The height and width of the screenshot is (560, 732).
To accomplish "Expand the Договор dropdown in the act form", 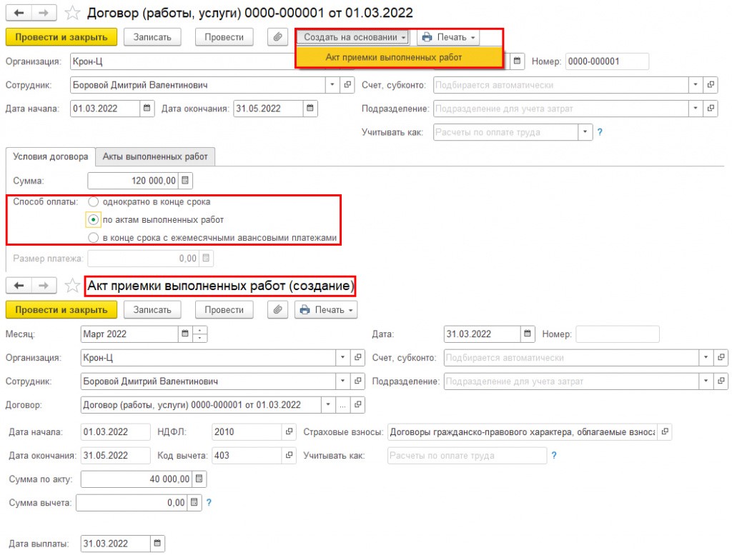I will [328, 404].
